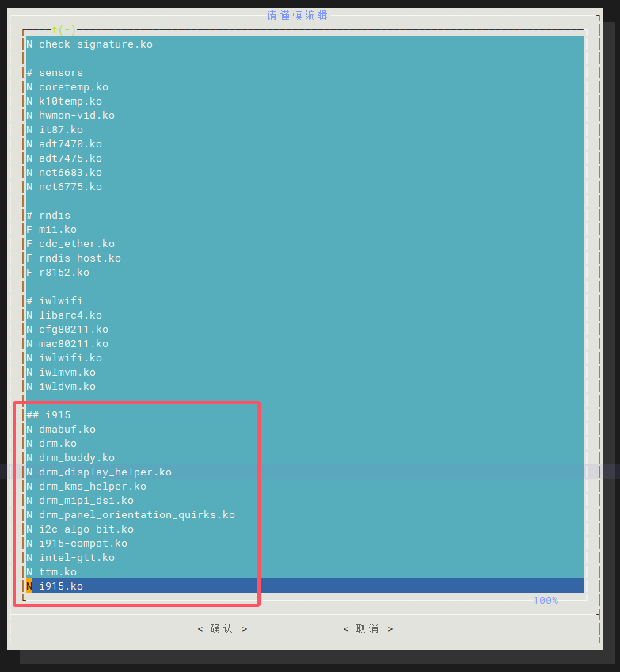620x672 pixels.
Task: Click the r8152.ko entry
Action: pyautogui.click(x=63, y=272)
